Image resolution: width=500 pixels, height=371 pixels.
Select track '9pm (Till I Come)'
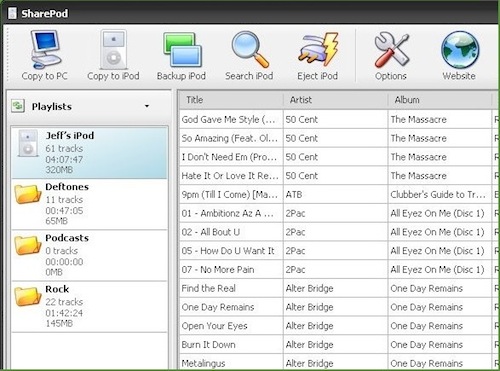point(230,194)
